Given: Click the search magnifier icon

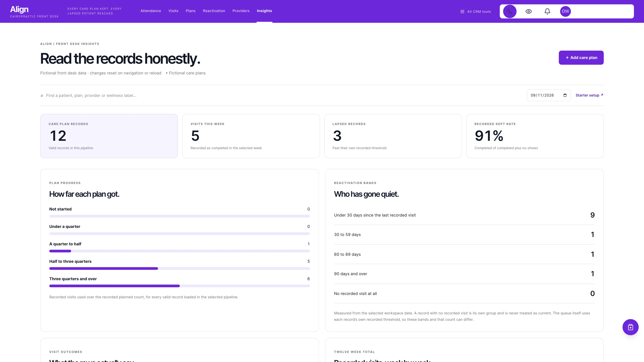Looking at the screenshot, I should point(42,95).
